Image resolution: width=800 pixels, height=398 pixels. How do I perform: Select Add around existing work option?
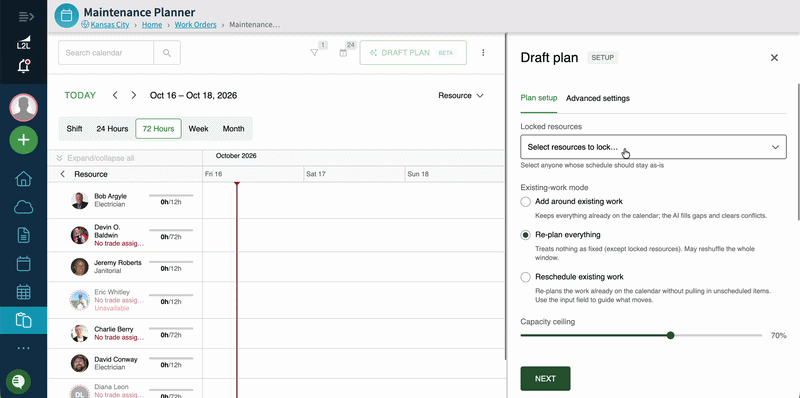coord(526,202)
